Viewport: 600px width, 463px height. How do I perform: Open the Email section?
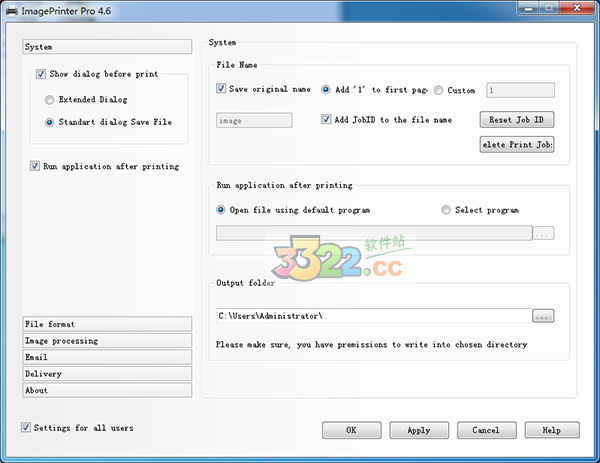pos(107,357)
